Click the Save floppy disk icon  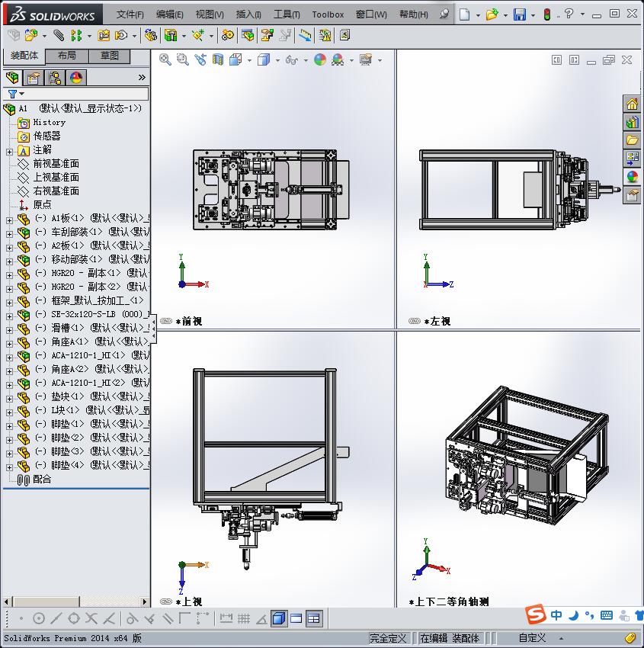519,14
